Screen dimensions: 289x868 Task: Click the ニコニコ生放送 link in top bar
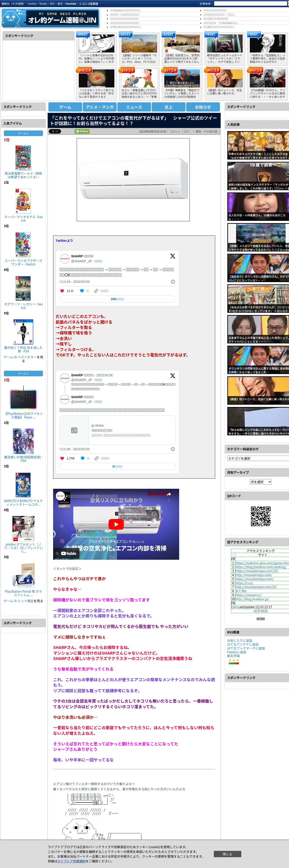click(x=88, y=4)
